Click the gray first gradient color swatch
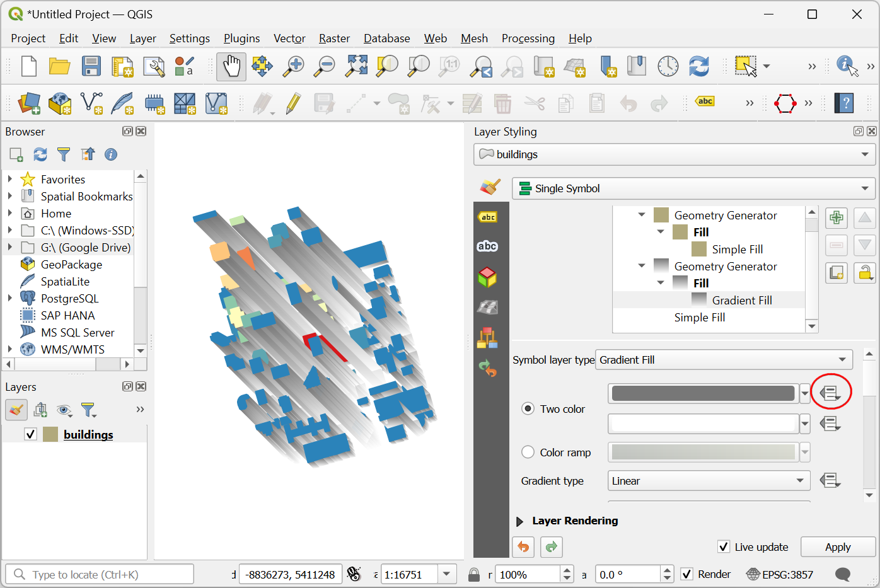The height and width of the screenshot is (588, 880). coord(703,393)
